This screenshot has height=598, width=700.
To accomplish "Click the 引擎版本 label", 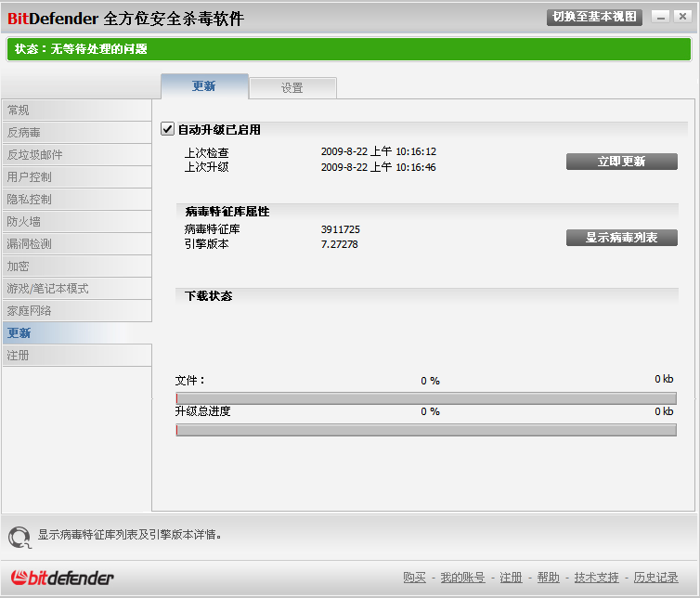I will coord(207,244).
